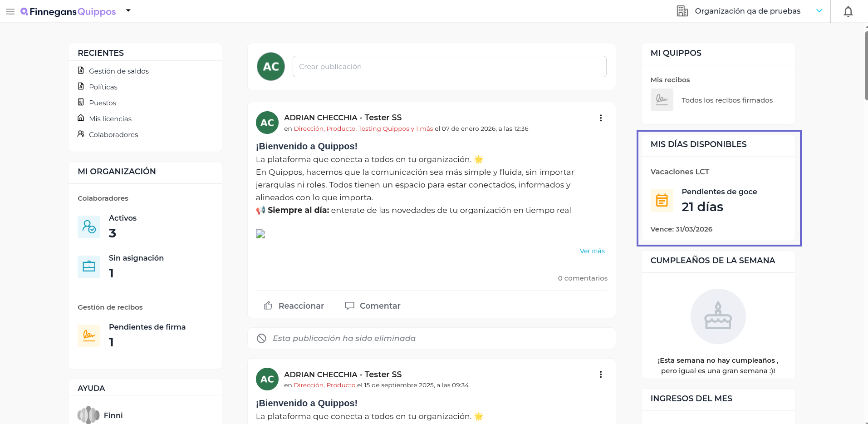The height and width of the screenshot is (424, 868).
Task: Click Comentar on the first post
Action: point(373,306)
